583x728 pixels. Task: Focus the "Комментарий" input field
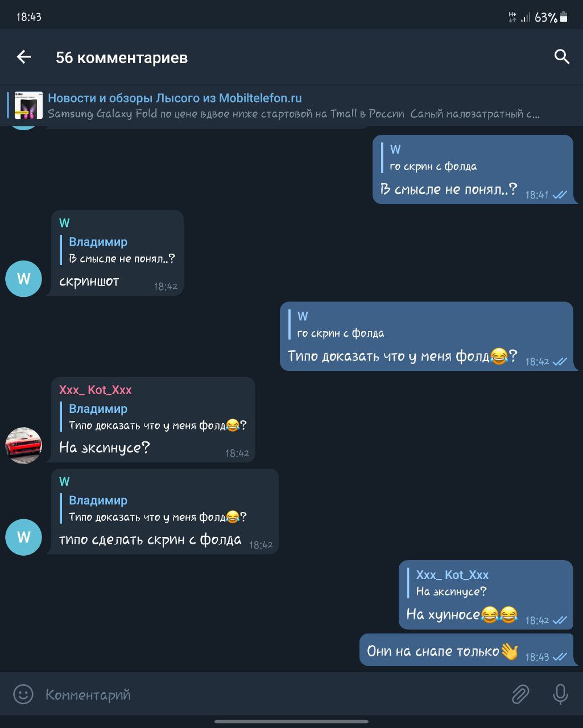pyautogui.click(x=273, y=694)
